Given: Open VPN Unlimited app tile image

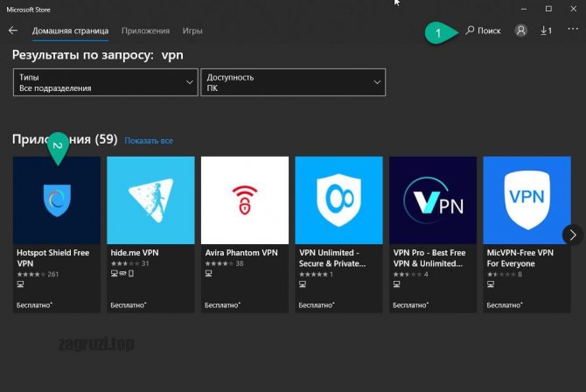Looking at the screenshot, I should click(x=338, y=200).
